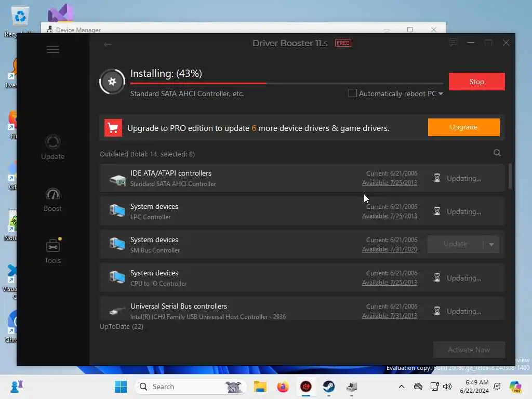Image resolution: width=532 pixels, height=399 pixels.
Task: Select the LPC Controller system device row
Action: pyautogui.click(x=302, y=211)
